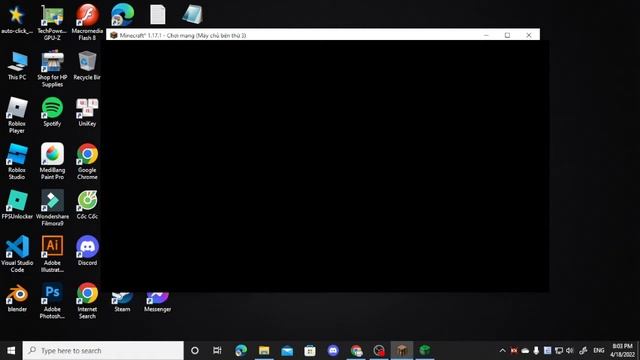Open Shop for HP Supplies shortcut
This screenshot has height=360, width=640.
click(52, 69)
